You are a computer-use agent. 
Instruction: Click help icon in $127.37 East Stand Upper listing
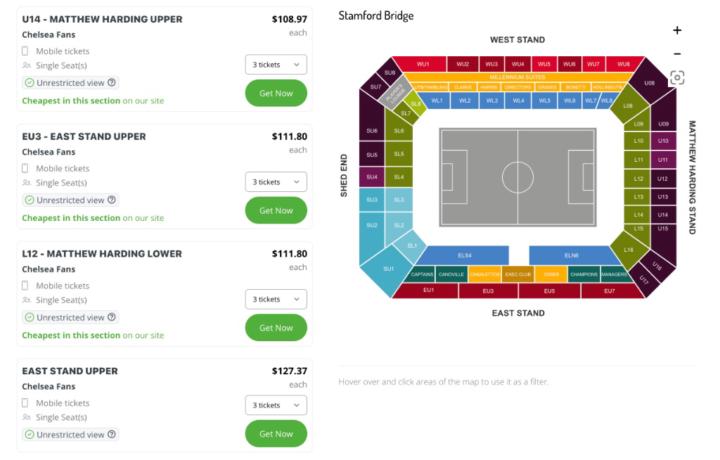point(112,435)
